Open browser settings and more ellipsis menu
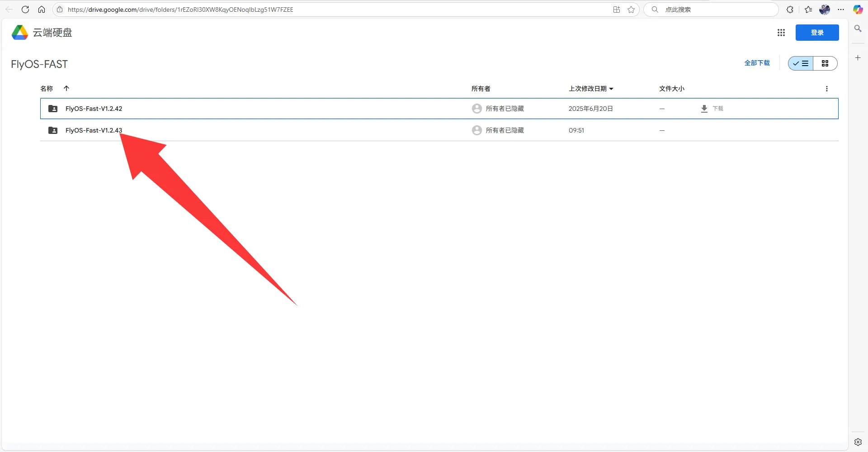 click(841, 10)
